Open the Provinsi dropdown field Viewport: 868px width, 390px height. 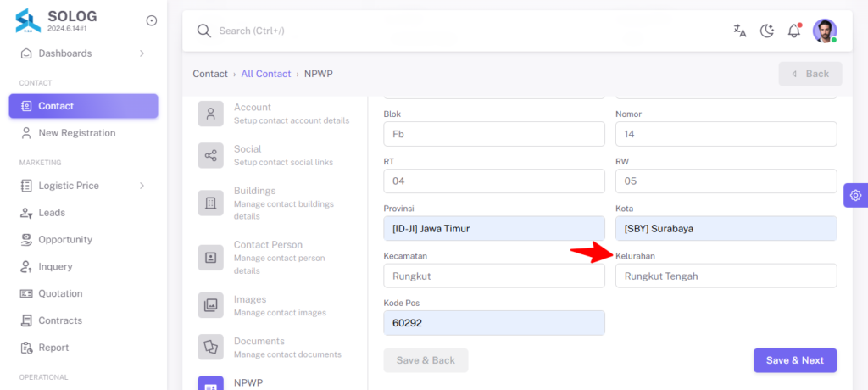[x=494, y=228]
